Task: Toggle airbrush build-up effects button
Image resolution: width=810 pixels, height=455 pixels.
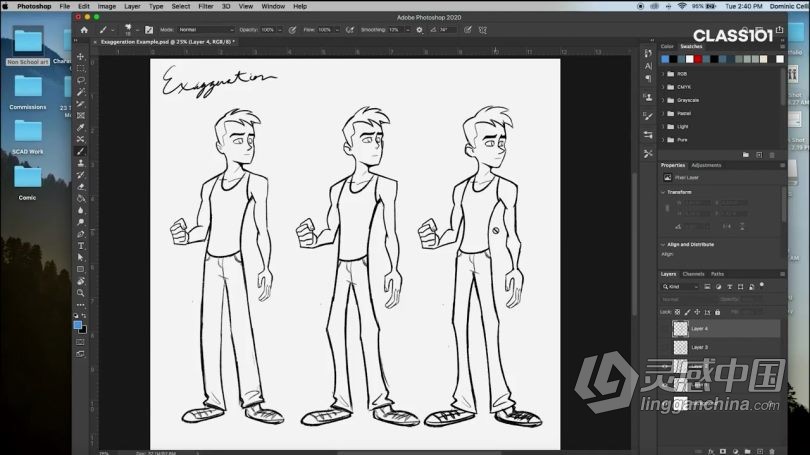Action: click(350, 30)
